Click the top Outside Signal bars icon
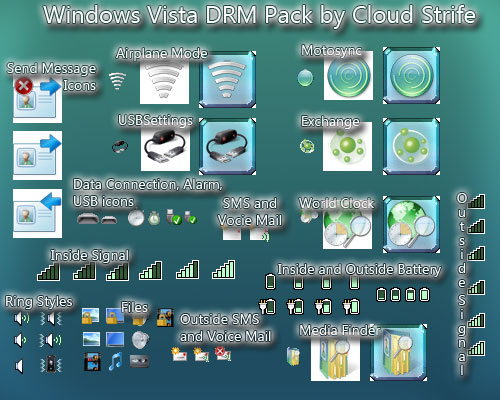This screenshot has height=400, width=500. [x=476, y=201]
